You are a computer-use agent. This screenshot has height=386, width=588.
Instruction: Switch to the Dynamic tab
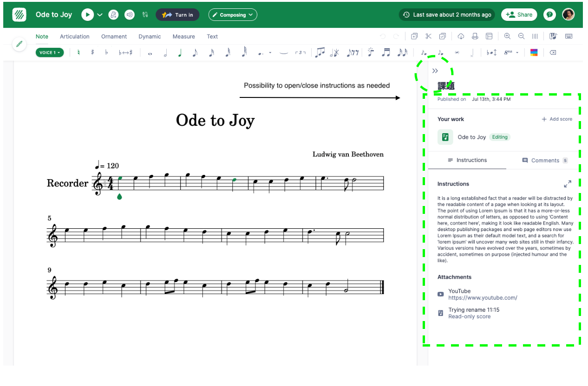pyautogui.click(x=150, y=37)
